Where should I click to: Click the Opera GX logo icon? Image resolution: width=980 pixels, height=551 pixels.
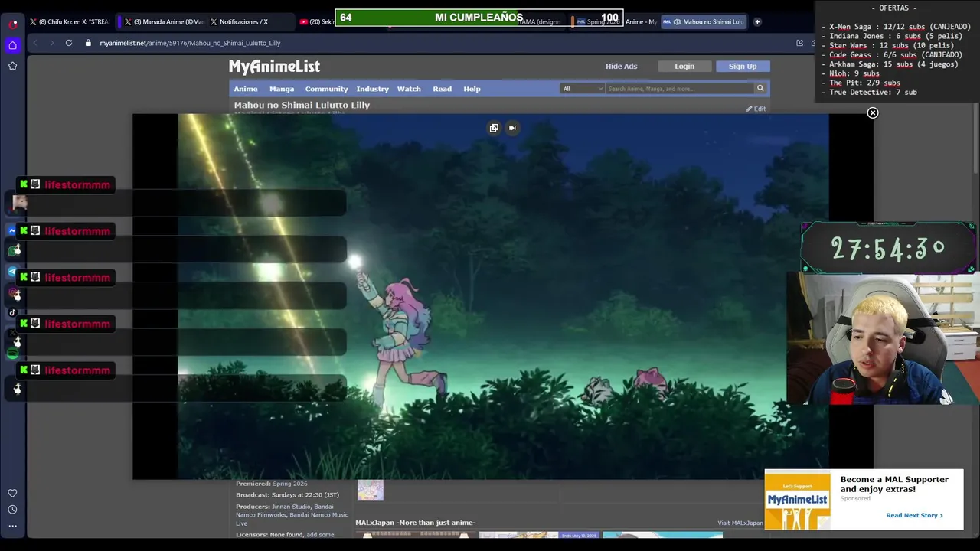[x=13, y=24]
